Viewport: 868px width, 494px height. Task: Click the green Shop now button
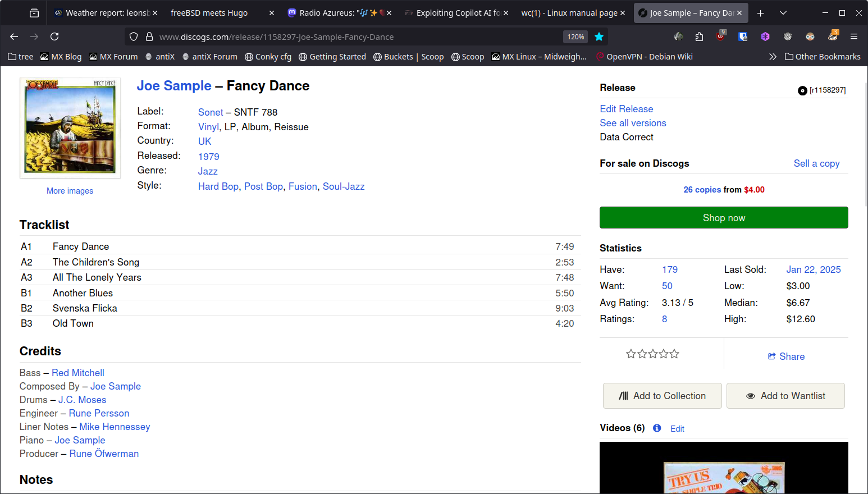(x=724, y=218)
